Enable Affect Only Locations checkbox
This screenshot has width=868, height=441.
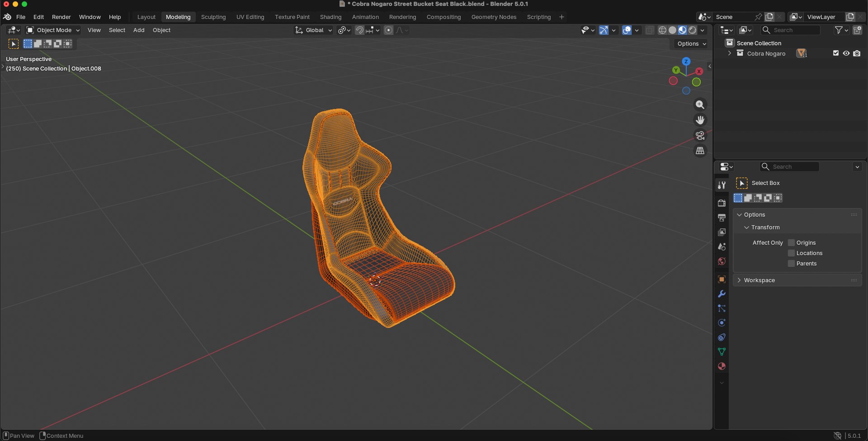pyautogui.click(x=791, y=253)
